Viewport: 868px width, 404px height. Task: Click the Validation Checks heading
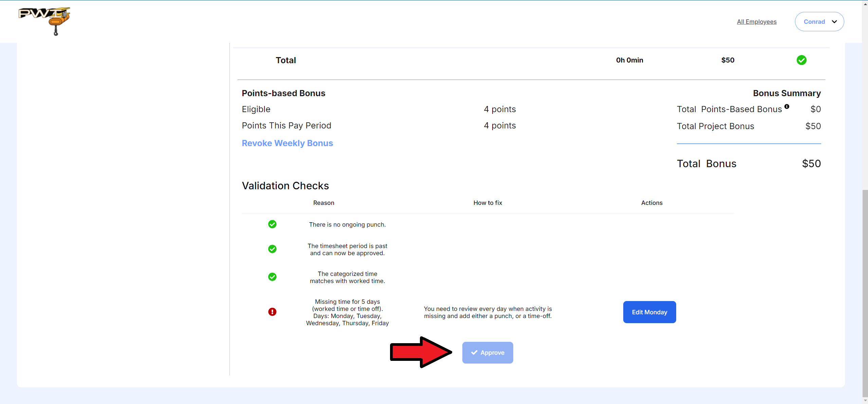(285, 186)
